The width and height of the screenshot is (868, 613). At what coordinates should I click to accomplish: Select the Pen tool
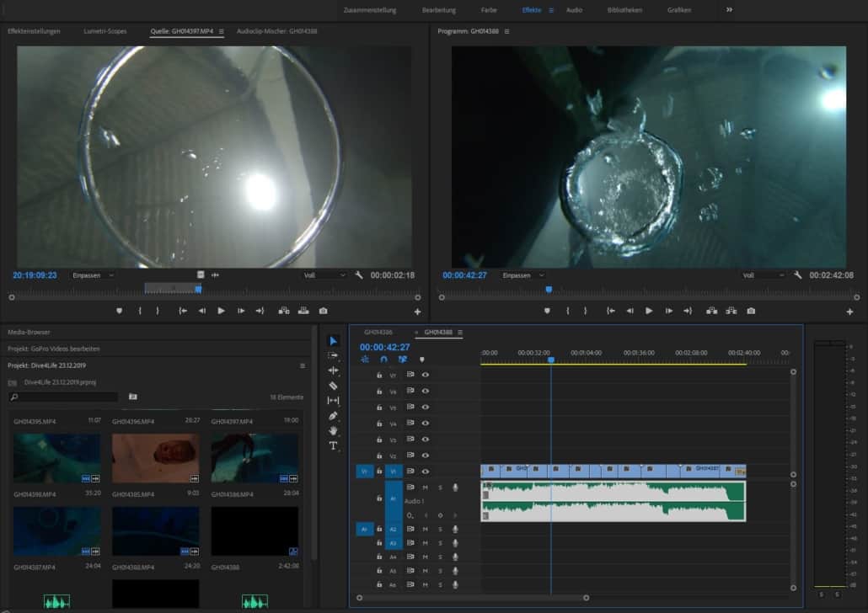point(333,415)
